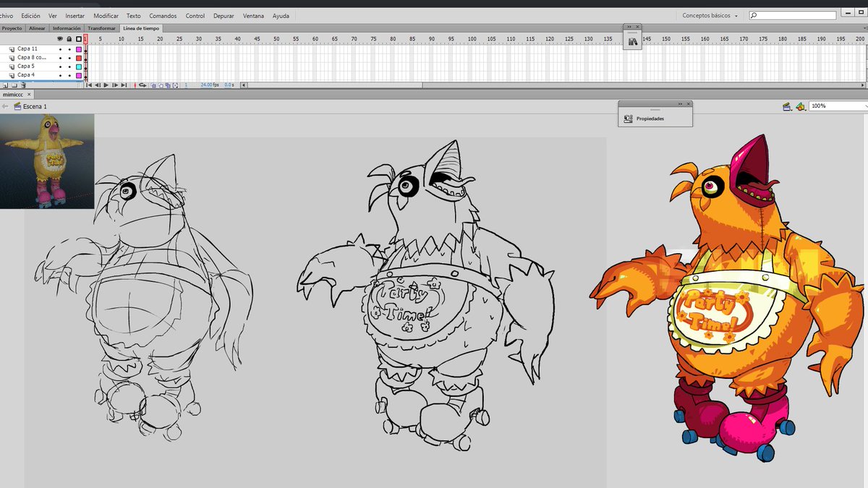The width and height of the screenshot is (868, 488).
Task: Expand the Conceptos básicos workspace dropdown
Action: click(710, 15)
